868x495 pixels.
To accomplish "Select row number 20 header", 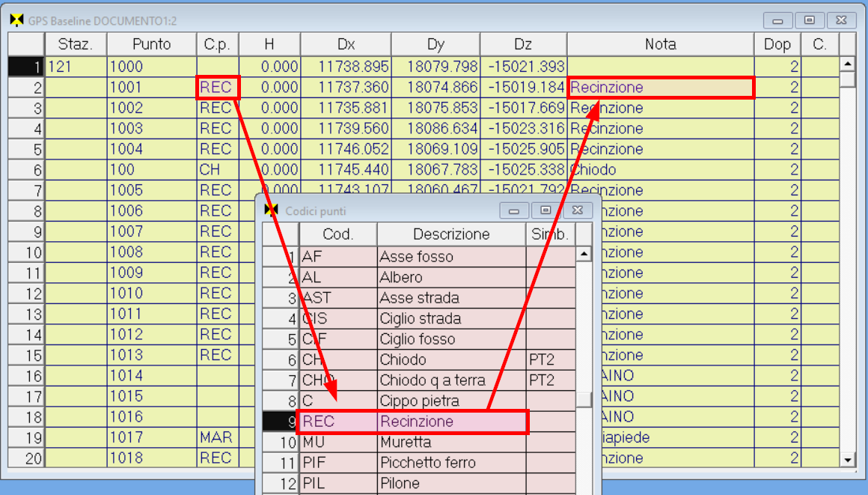I will [26, 458].
